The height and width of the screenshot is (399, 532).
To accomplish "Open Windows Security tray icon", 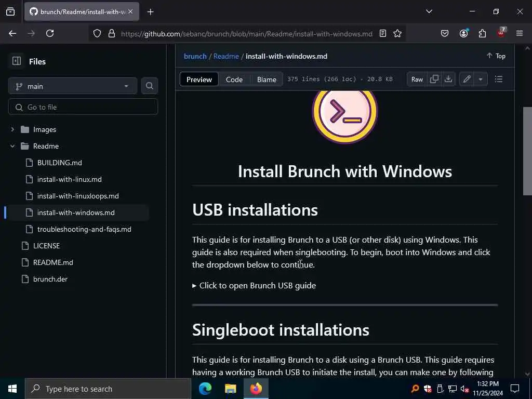I will pyautogui.click(x=428, y=389).
